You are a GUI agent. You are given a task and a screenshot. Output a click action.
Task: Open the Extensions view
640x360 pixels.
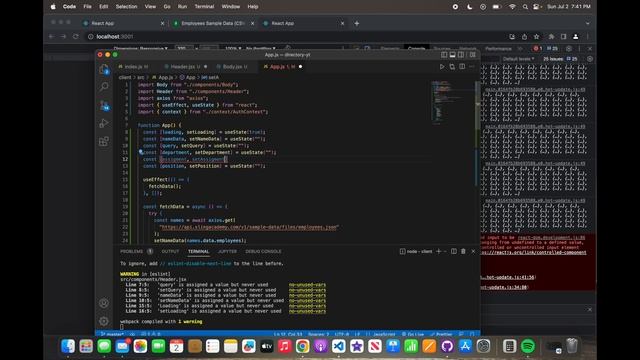pos(104,141)
